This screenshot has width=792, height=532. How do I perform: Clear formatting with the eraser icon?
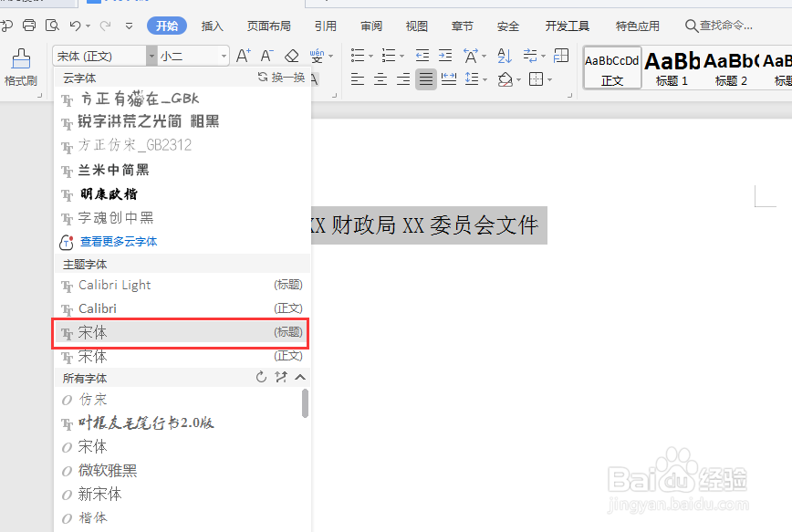(x=291, y=56)
